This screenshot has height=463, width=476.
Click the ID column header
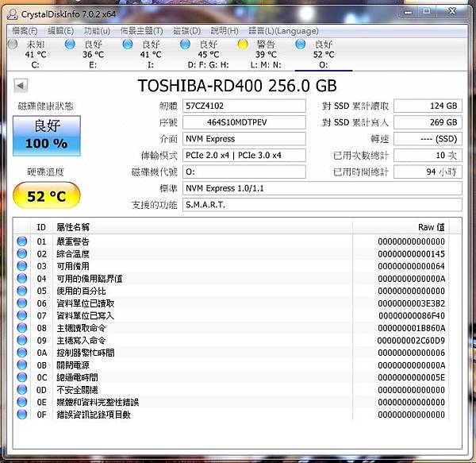[41, 227]
